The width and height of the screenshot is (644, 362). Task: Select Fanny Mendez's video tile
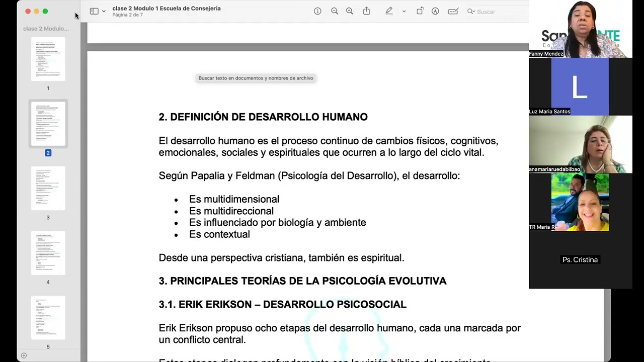click(x=581, y=29)
